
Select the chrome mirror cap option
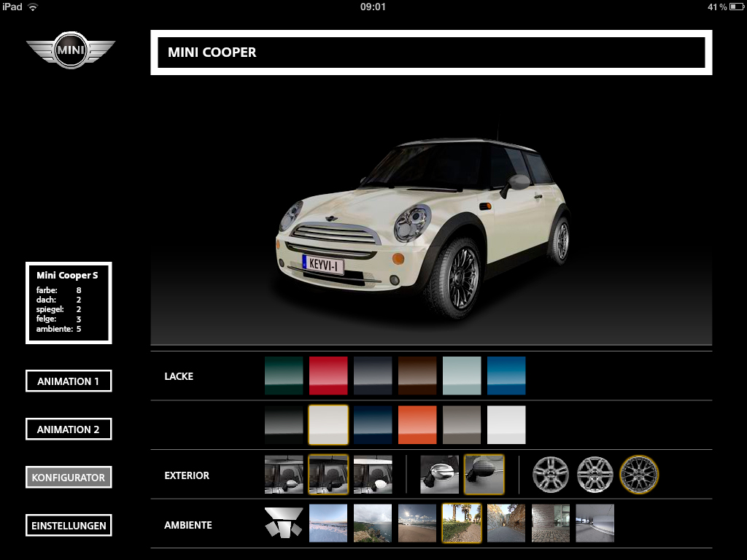(440, 475)
